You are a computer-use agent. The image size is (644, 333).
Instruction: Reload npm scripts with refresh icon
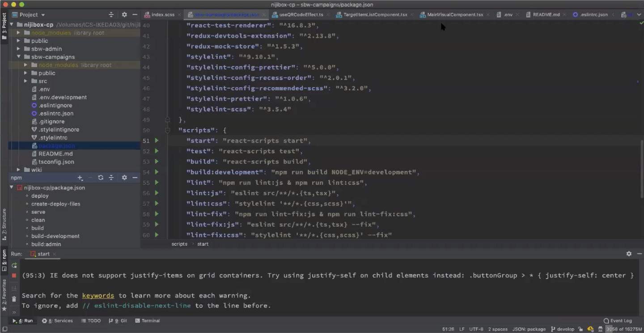tap(101, 178)
